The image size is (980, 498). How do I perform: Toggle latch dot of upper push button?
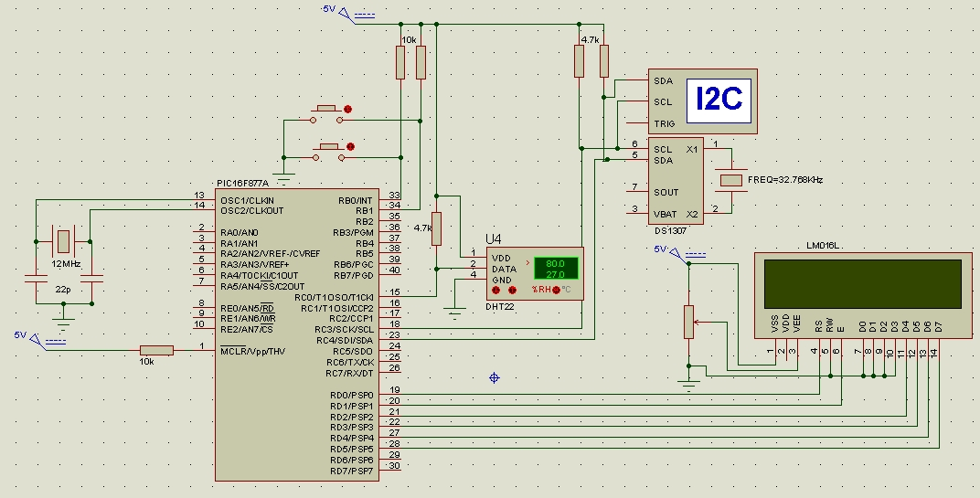point(348,110)
